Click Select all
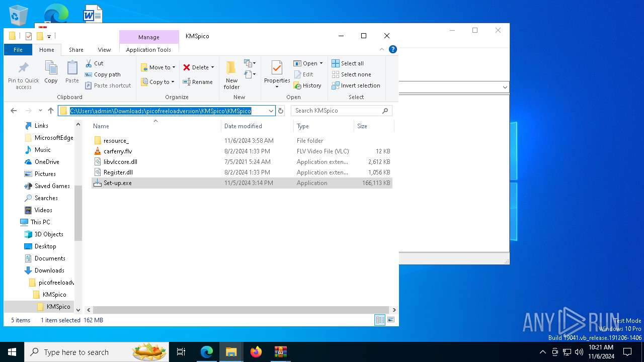Screen dimensions: 644x362 pos(348,63)
